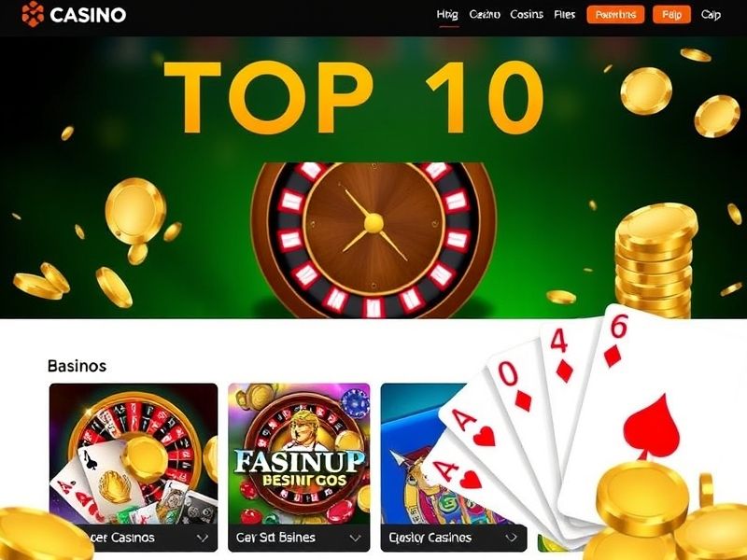Expand the Cjeslqy Casinos chevron
Screen dimensions: 747x560
click(x=511, y=538)
